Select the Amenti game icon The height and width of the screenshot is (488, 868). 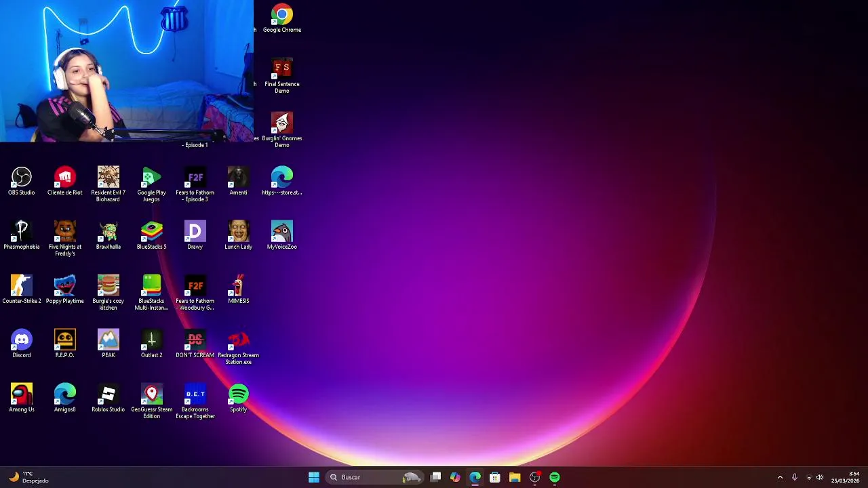click(x=239, y=181)
